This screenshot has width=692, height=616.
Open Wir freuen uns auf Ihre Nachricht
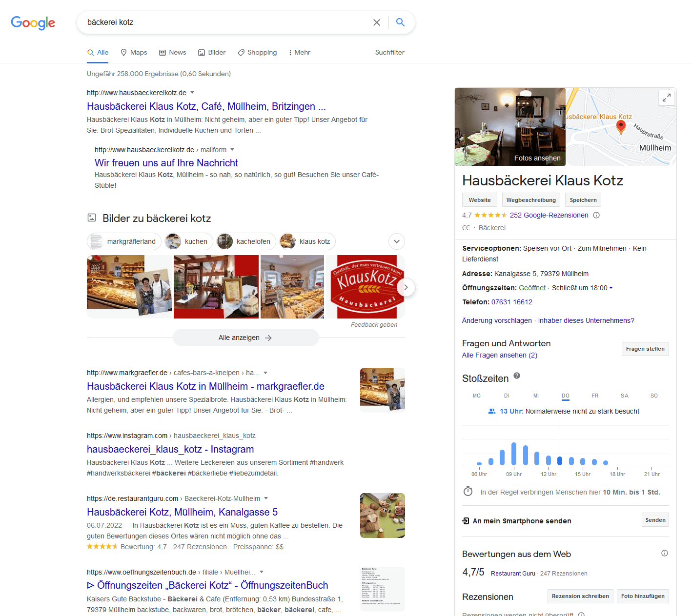(x=166, y=163)
